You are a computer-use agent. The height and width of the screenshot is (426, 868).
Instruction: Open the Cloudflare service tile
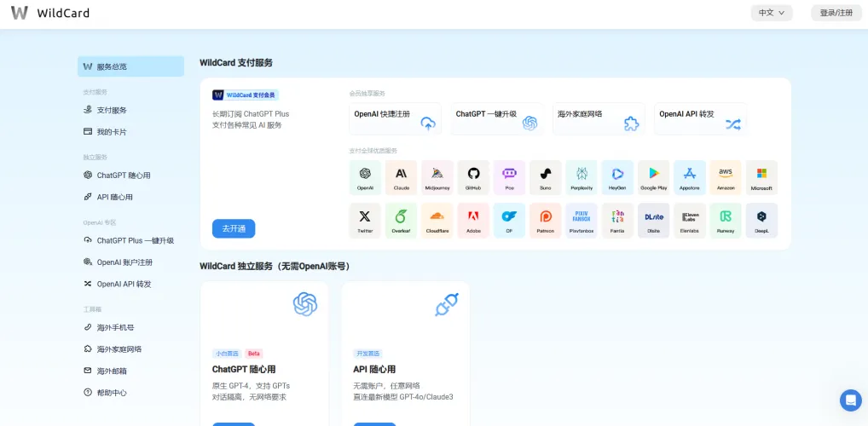click(x=437, y=220)
